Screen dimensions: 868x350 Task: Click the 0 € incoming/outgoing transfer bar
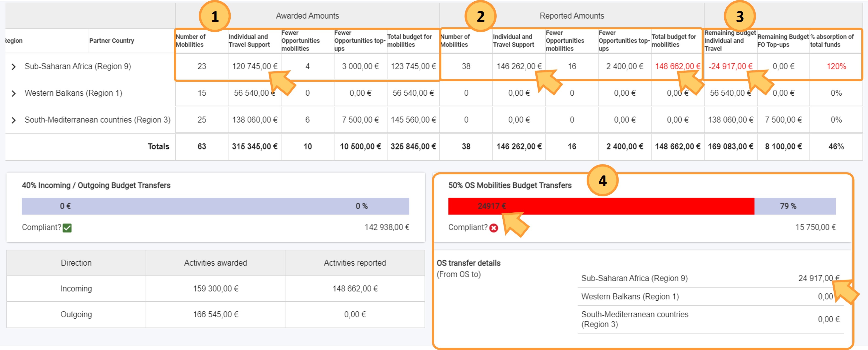coord(215,206)
